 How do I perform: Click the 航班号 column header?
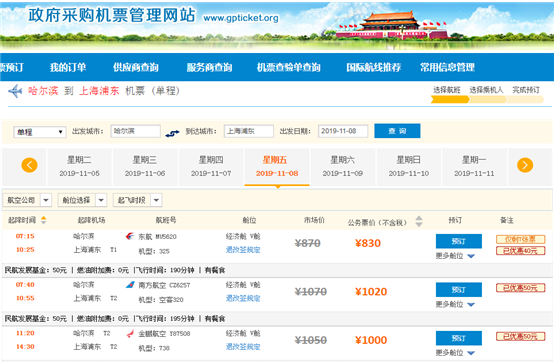click(x=166, y=220)
